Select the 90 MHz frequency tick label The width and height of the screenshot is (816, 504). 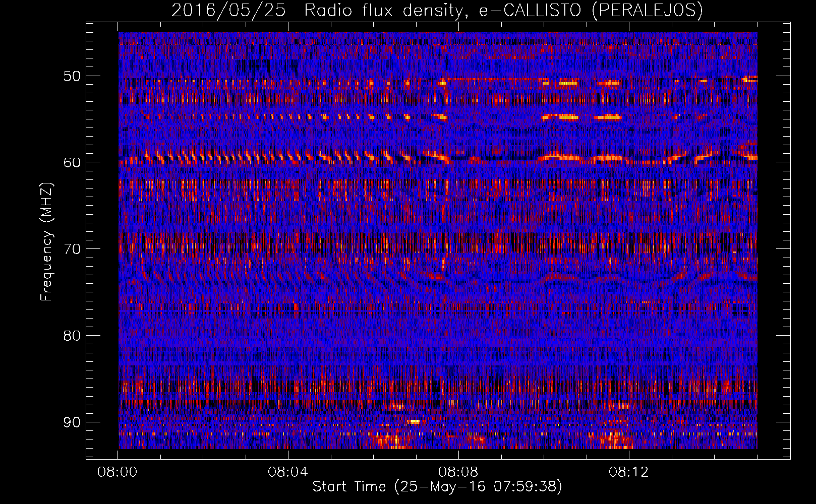(71, 422)
